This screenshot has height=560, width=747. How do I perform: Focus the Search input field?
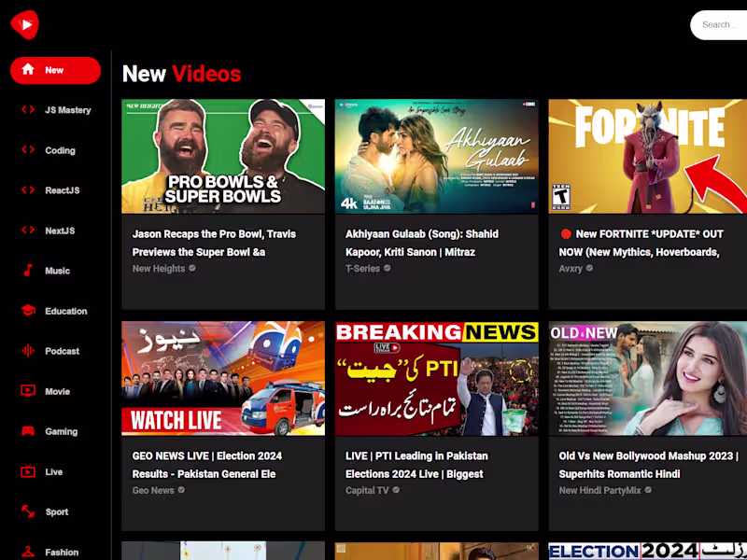coord(719,25)
